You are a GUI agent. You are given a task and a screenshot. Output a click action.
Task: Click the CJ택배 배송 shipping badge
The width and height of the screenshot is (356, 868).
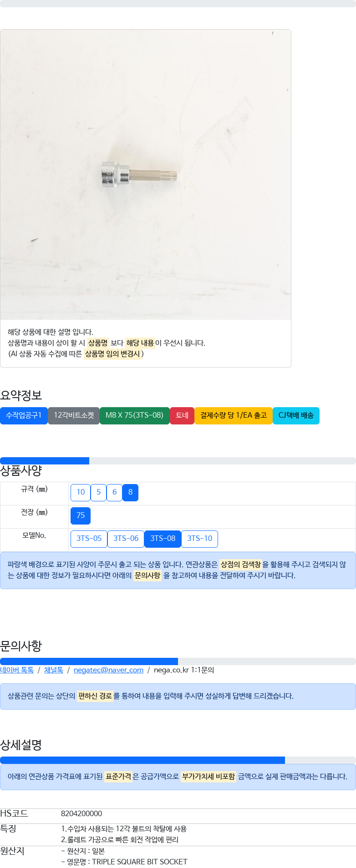296,415
